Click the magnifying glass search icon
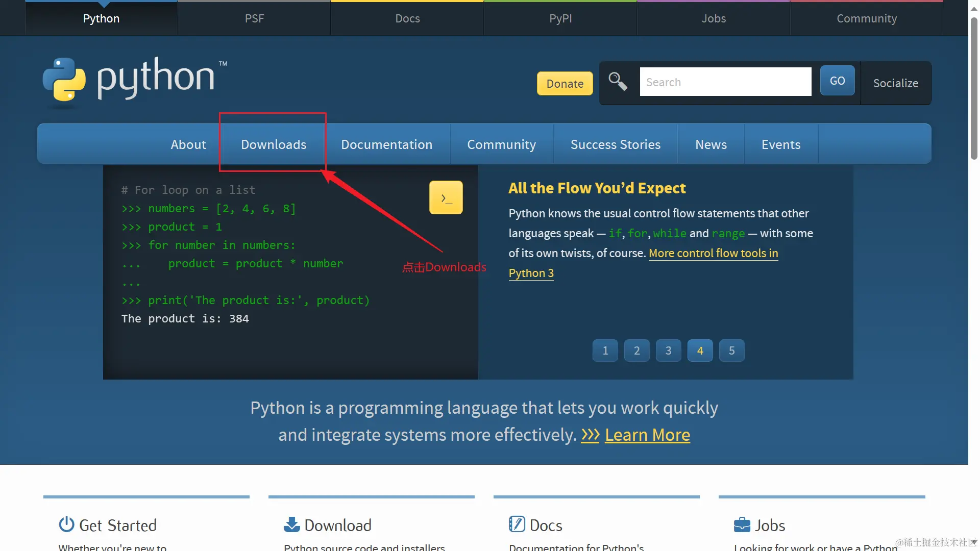980x551 pixels. click(618, 81)
